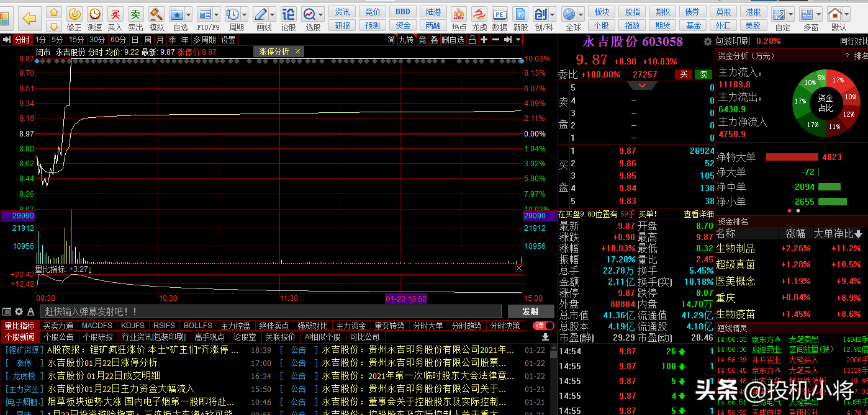Open the 自选 dropdown arrow
This screenshot has width=868, height=415.
pos(188,14)
